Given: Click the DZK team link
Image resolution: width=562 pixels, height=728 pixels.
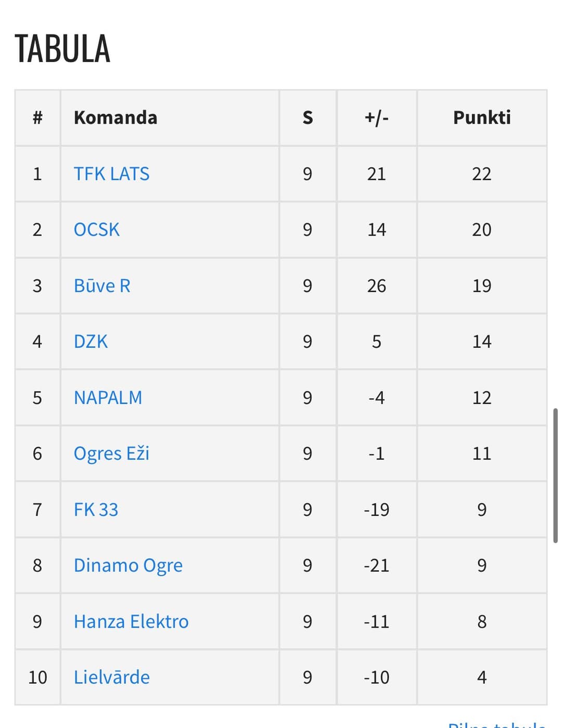Looking at the screenshot, I should click(x=91, y=342).
